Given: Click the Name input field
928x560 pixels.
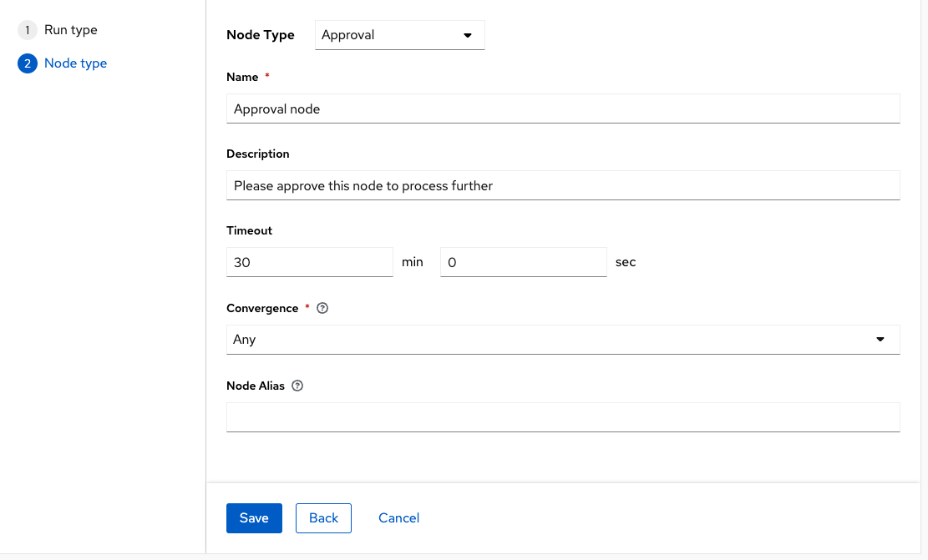Looking at the screenshot, I should point(563,108).
